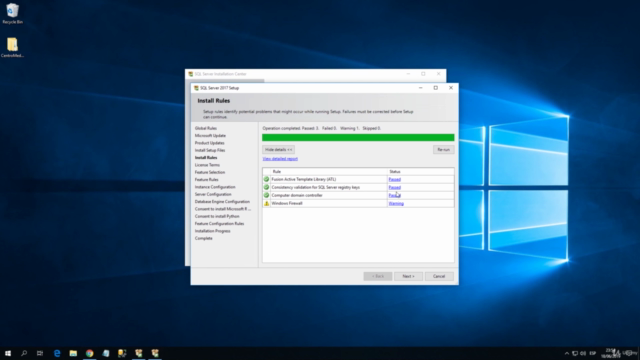Select Consent to install Microsoft R step
The image size is (640, 360).
tap(223, 209)
